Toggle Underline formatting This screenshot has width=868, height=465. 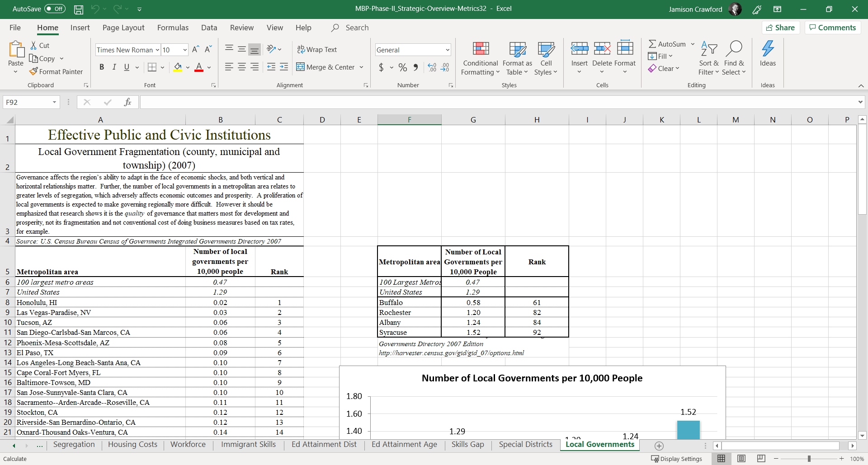click(x=127, y=67)
